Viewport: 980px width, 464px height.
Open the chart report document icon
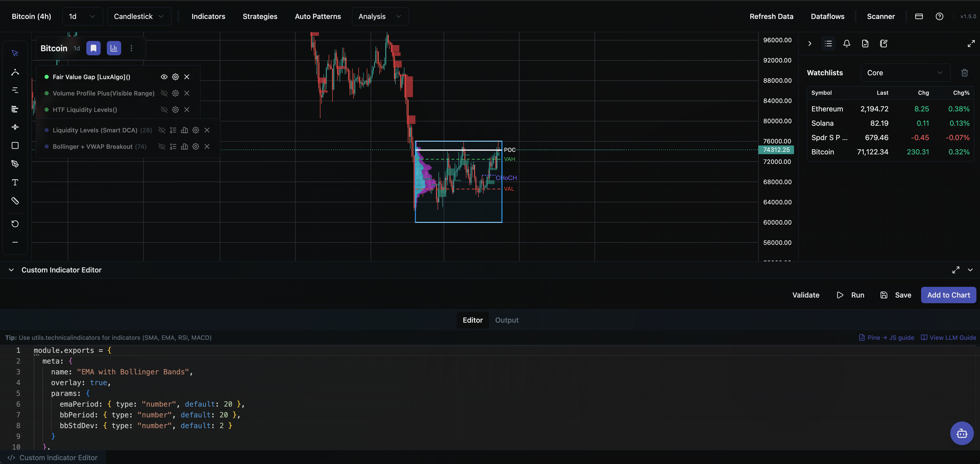coord(865,43)
